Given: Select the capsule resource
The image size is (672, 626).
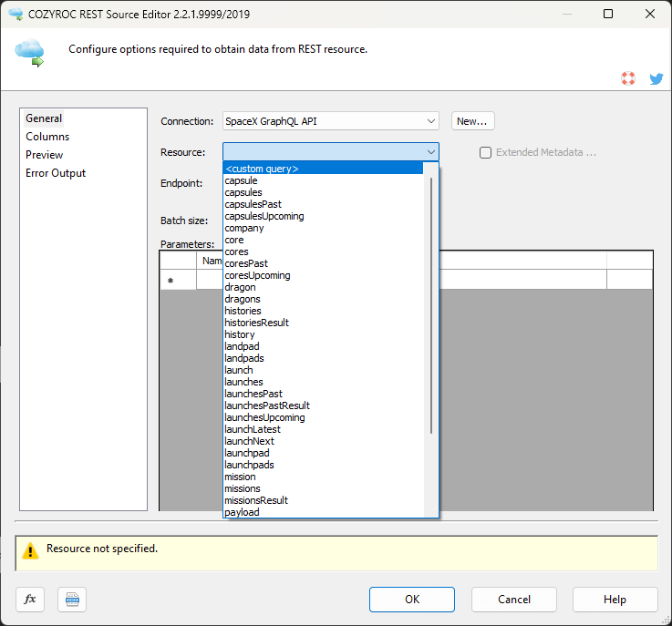Looking at the screenshot, I should (323, 180).
